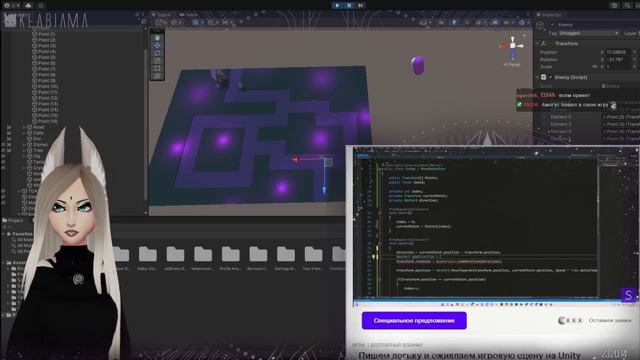Open the Settings Manager folder in Project
The image size is (640, 360).
[286, 257]
